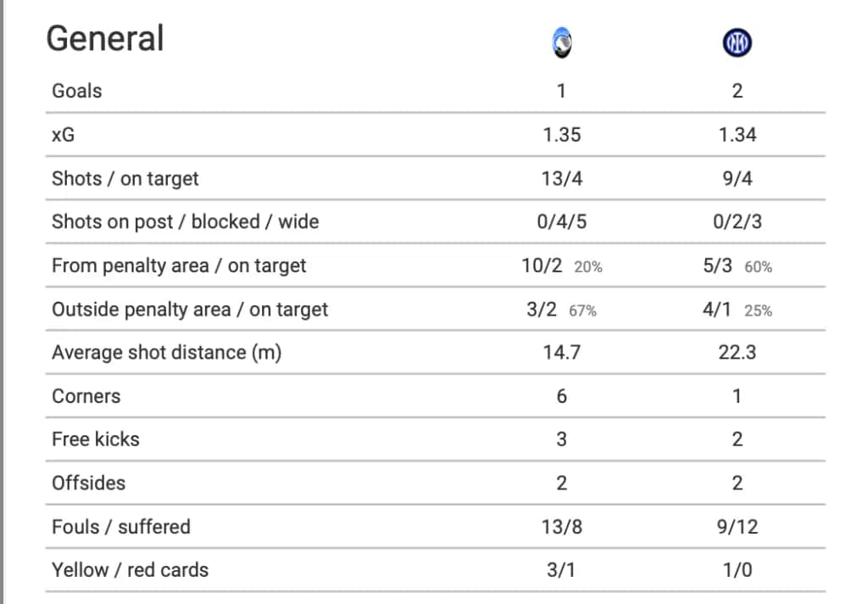
Task: Select the xG row label
Action: (64, 134)
